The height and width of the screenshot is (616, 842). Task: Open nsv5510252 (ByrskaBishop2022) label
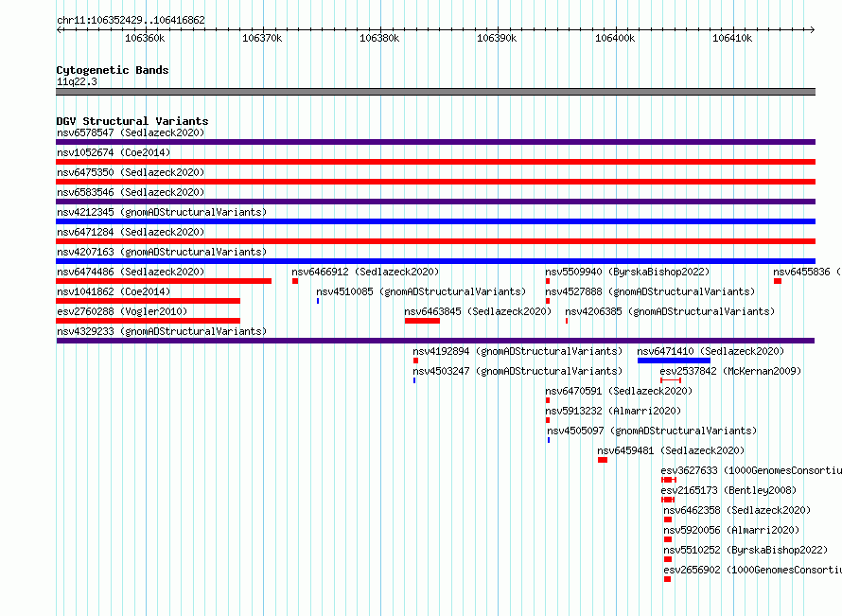(x=746, y=550)
